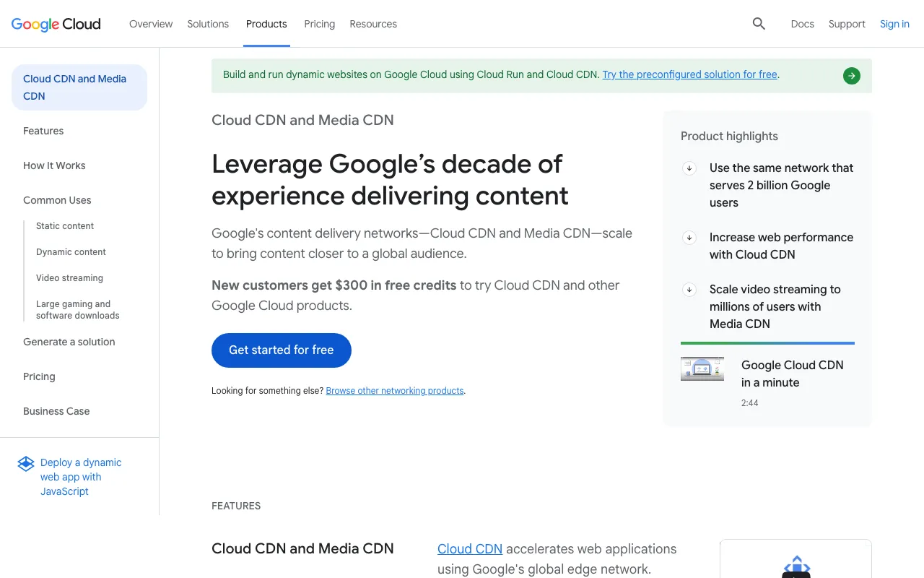This screenshot has width=924, height=578.
Task: Select Video streaming sub-item
Action: (x=69, y=278)
